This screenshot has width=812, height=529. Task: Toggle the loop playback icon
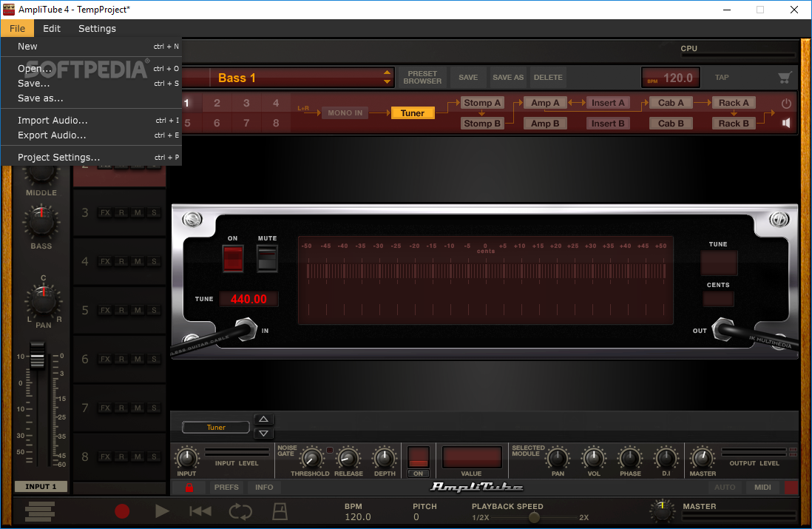240,511
